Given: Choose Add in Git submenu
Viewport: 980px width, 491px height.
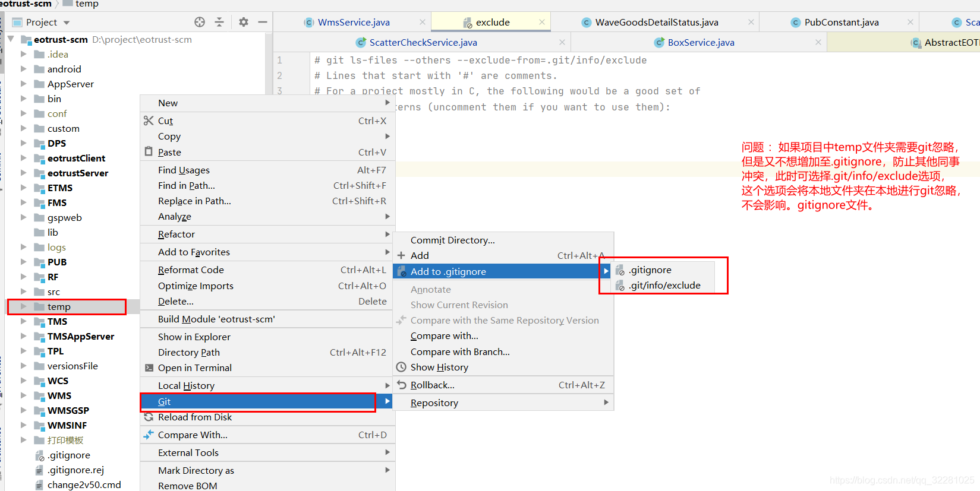Looking at the screenshot, I should pyautogui.click(x=503, y=255).
